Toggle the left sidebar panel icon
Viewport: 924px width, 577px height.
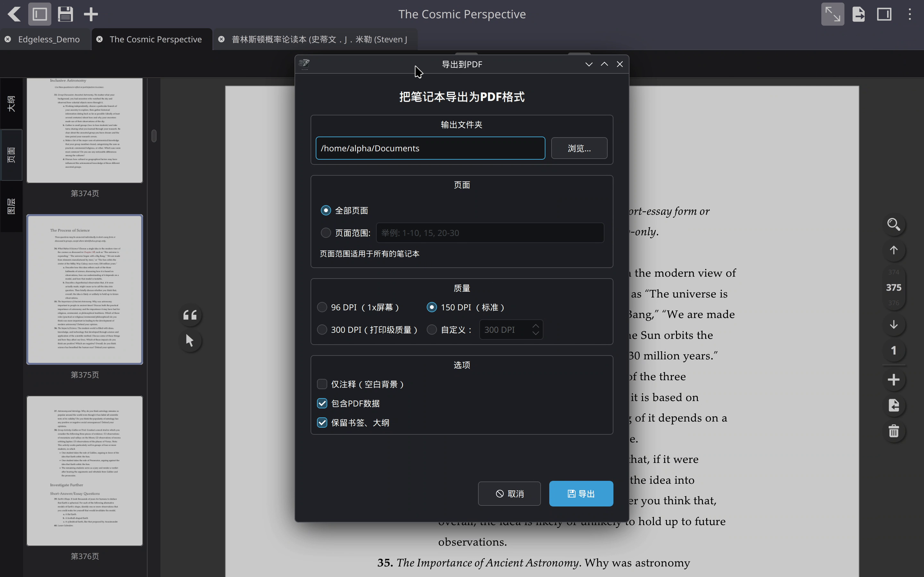[x=40, y=14]
